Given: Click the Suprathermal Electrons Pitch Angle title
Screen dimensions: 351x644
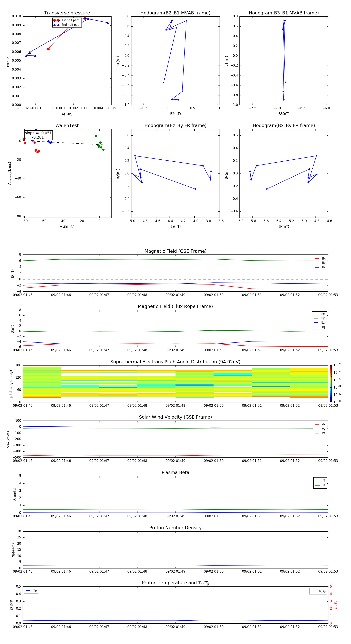Looking at the screenshot, I should click(x=175, y=362).
